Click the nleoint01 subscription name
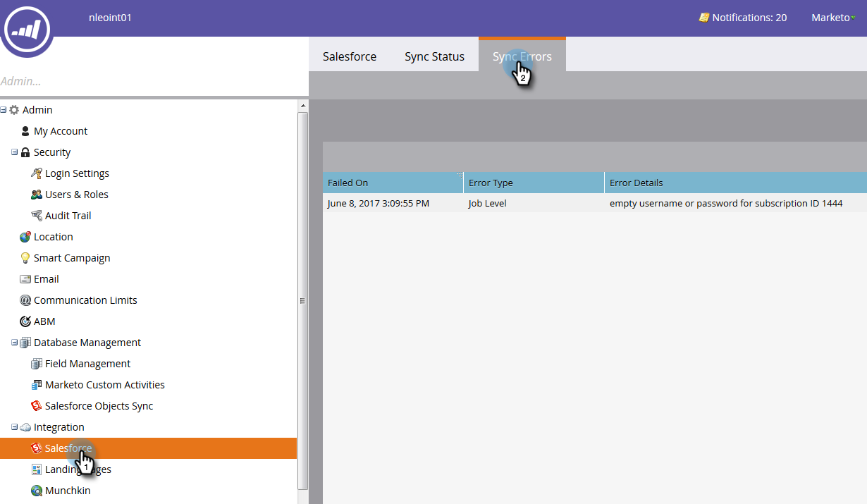 [x=110, y=18]
